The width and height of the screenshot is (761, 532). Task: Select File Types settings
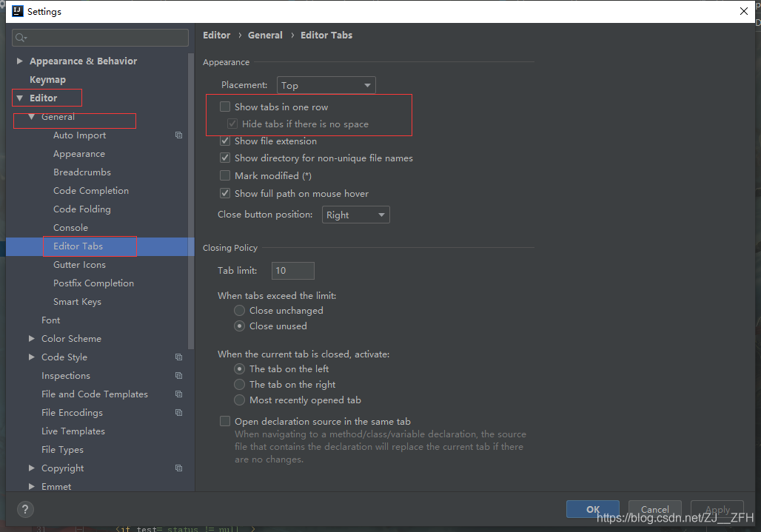click(63, 450)
